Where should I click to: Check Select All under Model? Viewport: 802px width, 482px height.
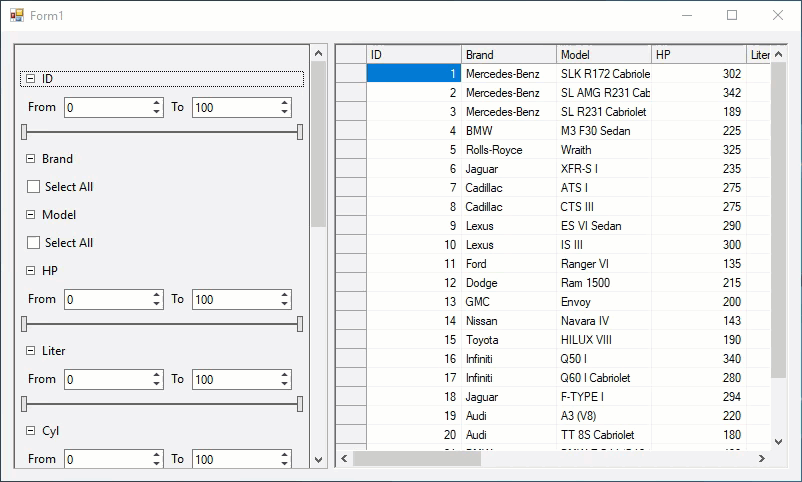(34, 243)
